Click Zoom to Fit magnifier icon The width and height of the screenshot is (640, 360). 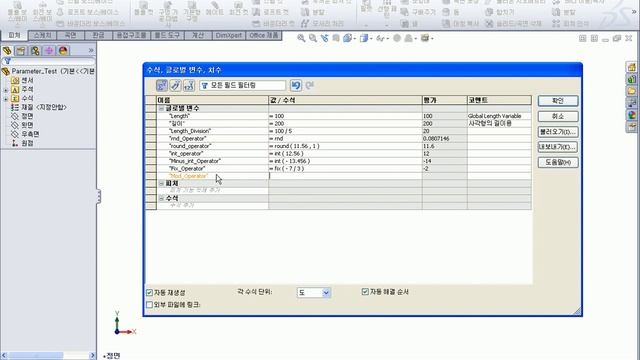(x=301, y=38)
